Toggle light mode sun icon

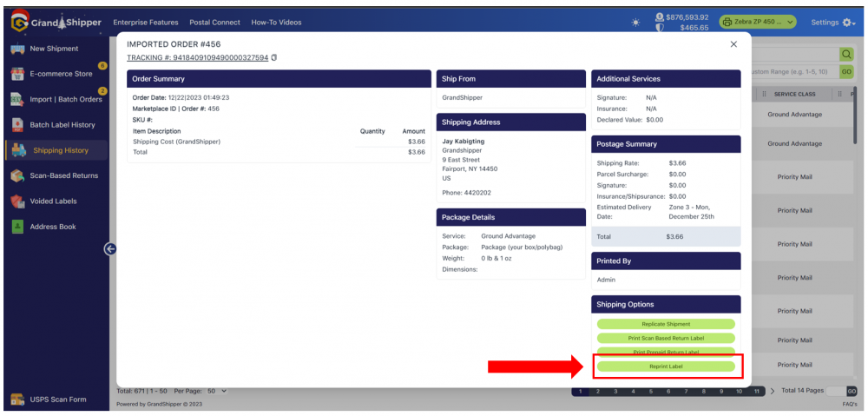[x=635, y=23]
